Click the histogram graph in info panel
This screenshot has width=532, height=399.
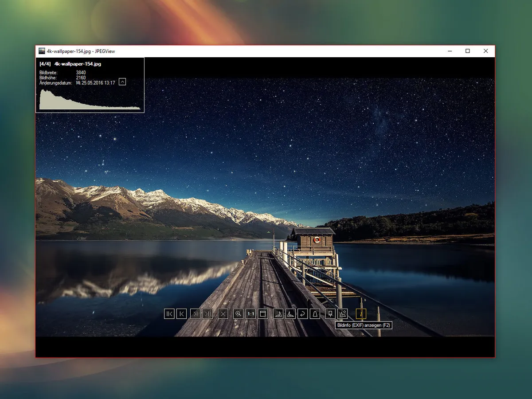(89, 100)
